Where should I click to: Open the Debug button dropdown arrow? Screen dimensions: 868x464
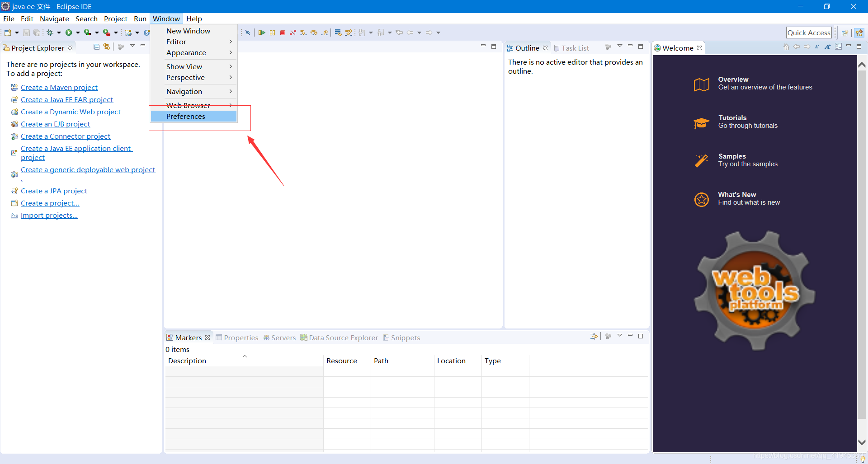coord(59,33)
